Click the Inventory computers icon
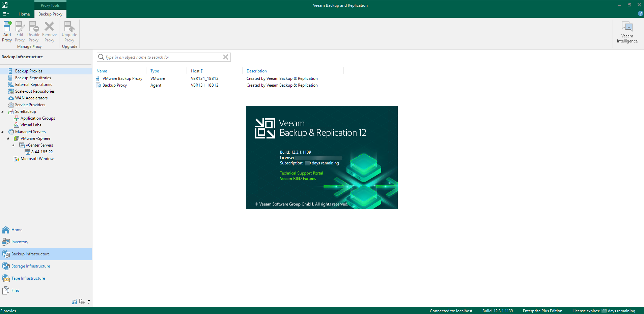Viewport: 644px width, 314px height. pos(6,242)
